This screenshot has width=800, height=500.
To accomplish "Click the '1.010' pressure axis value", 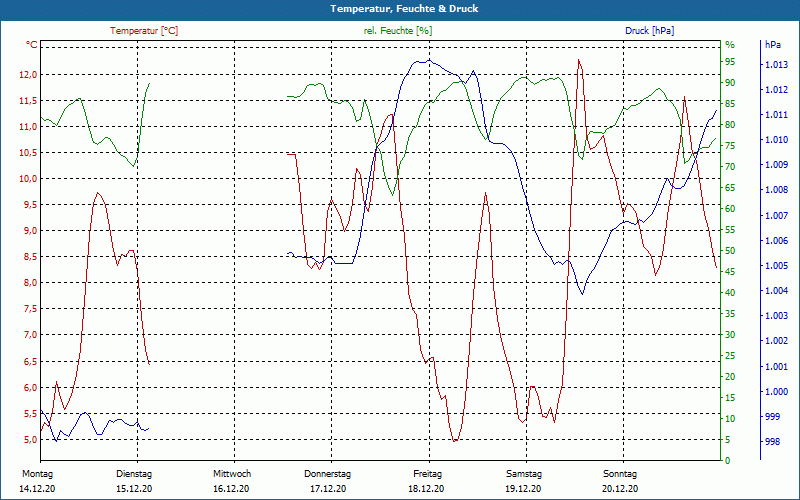I will coord(776,140).
